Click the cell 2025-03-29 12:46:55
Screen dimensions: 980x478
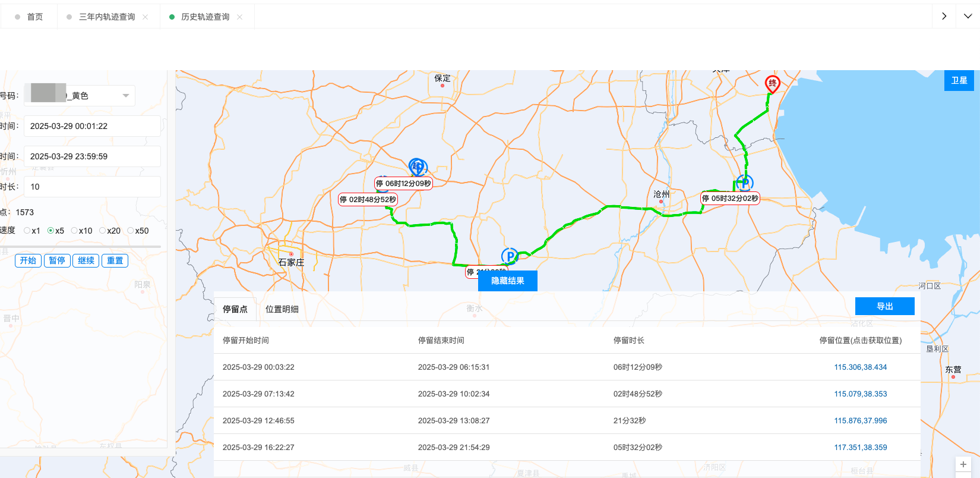point(258,421)
